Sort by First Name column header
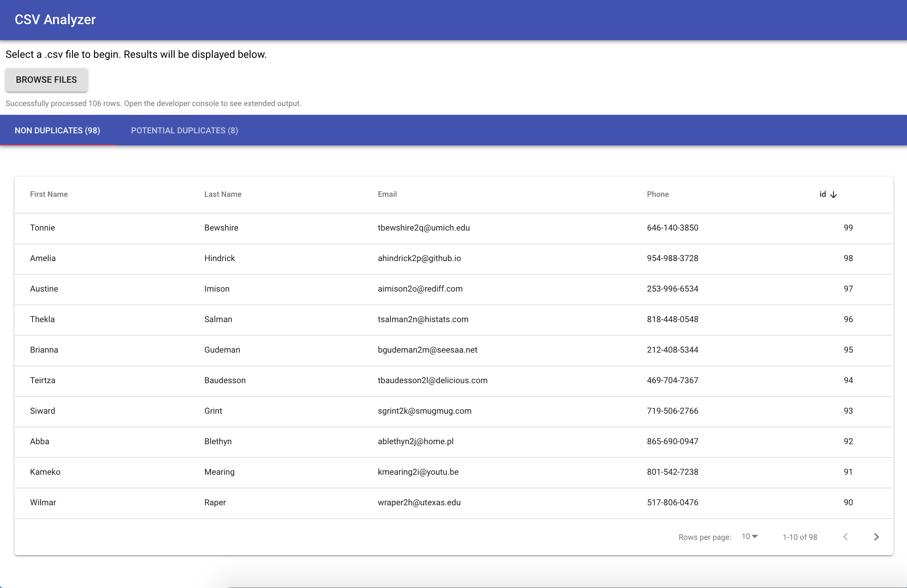This screenshot has width=907, height=588. pos(49,194)
